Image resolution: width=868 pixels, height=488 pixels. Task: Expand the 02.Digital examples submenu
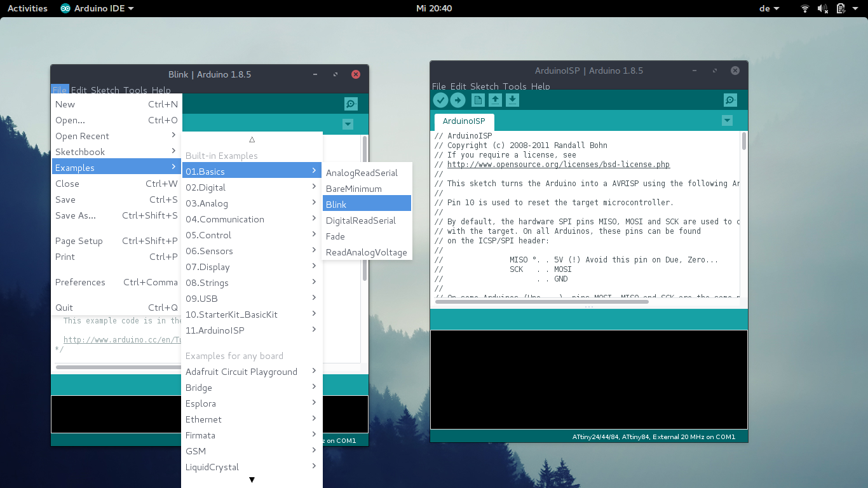(x=252, y=187)
